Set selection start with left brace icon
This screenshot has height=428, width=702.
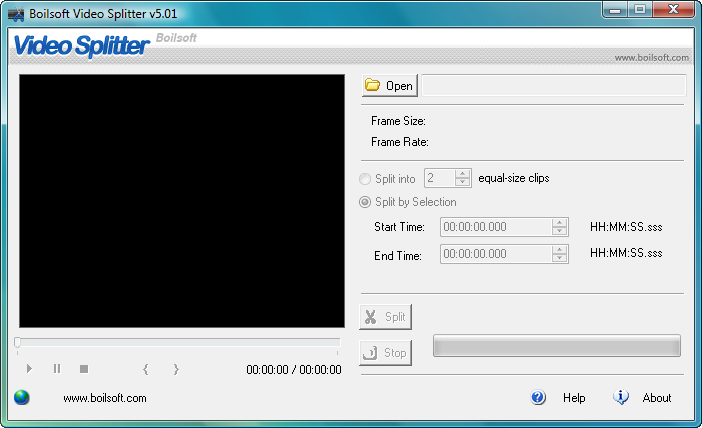[x=146, y=369]
